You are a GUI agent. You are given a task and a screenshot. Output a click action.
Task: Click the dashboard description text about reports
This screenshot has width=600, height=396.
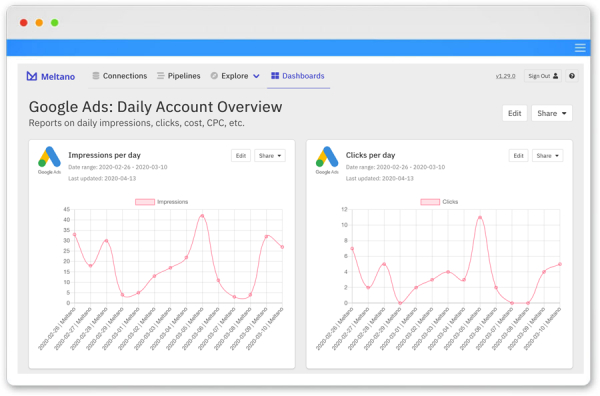point(137,123)
